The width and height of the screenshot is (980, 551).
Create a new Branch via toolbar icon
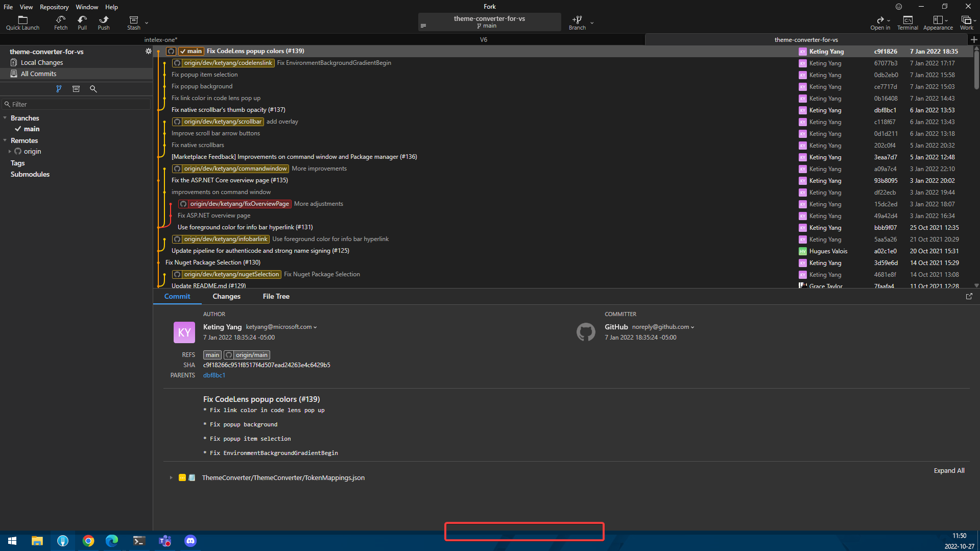click(577, 22)
